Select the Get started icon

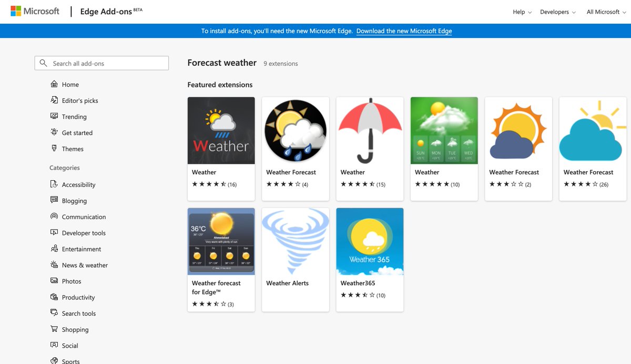54,132
